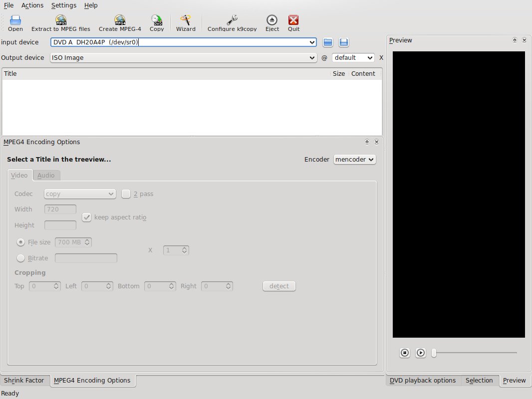Image resolution: width=532 pixels, height=399 pixels.
Task: Float the Preview panel
Action: click(515, 40)
